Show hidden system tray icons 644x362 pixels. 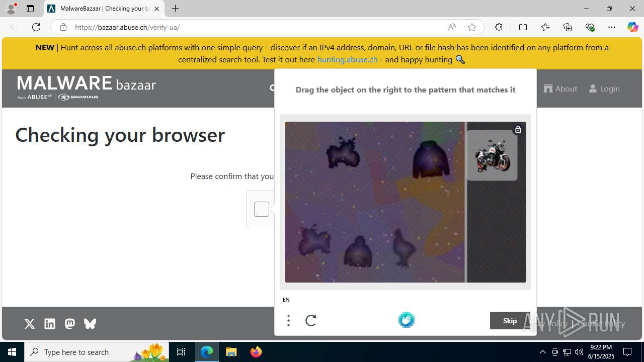tap(542, 352)
